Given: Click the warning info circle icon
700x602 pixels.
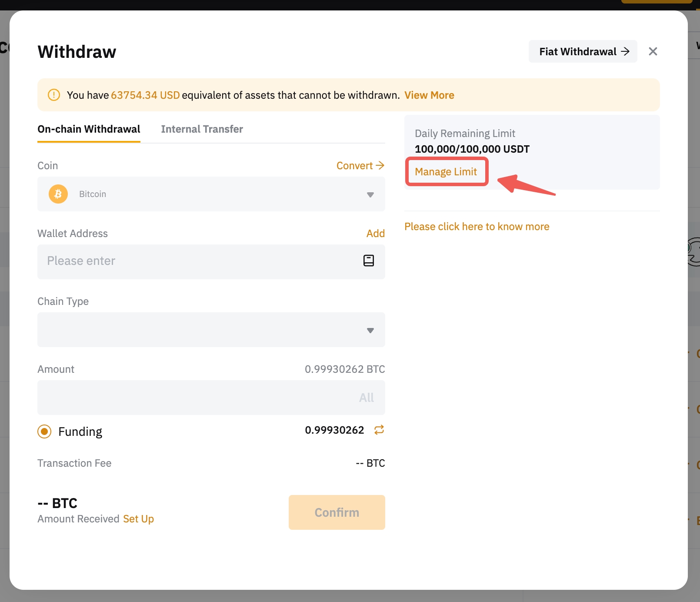Looking at the screenshot, I should tap(54, 95).
